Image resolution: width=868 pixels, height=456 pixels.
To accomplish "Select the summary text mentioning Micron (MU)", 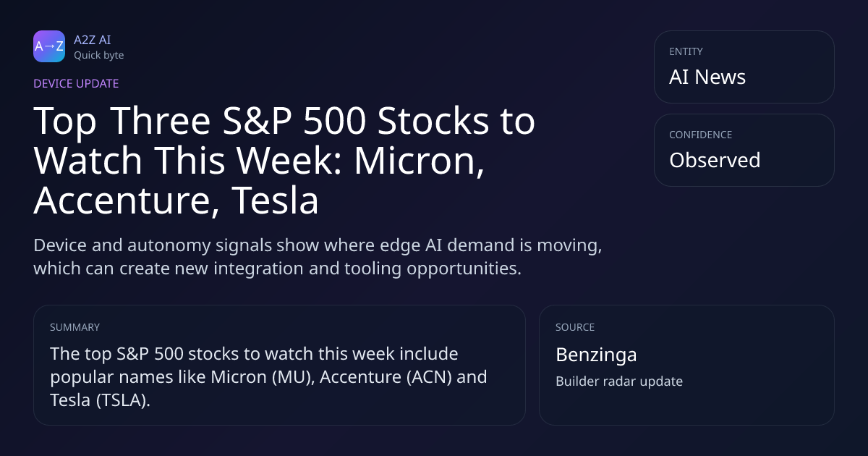I will [x=268, y=377].
